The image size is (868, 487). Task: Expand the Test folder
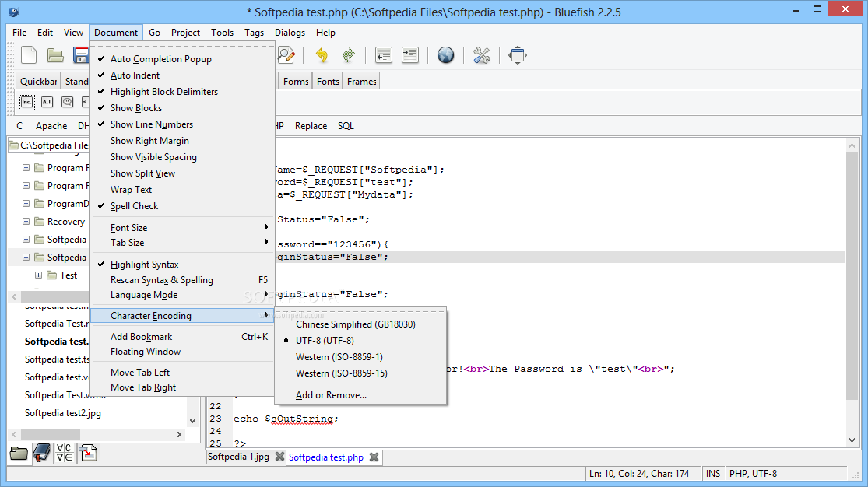[38, 275]
